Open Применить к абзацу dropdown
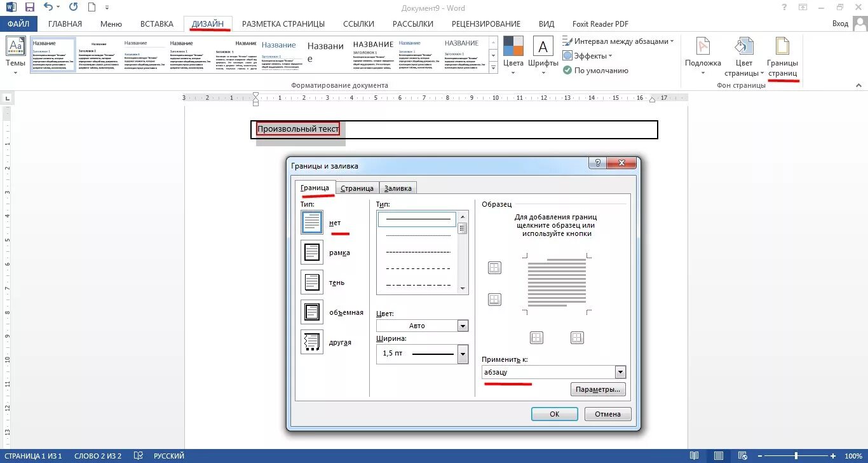868x463 pixels. [x=554, y=372]
